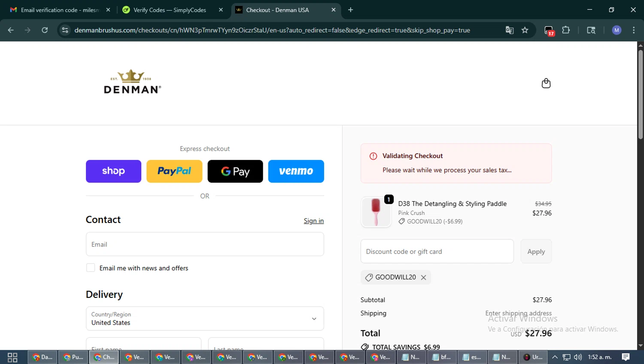Bookmark this page with the star icon
This screenshot has height=364, width=644.
[x=525, y=30]
